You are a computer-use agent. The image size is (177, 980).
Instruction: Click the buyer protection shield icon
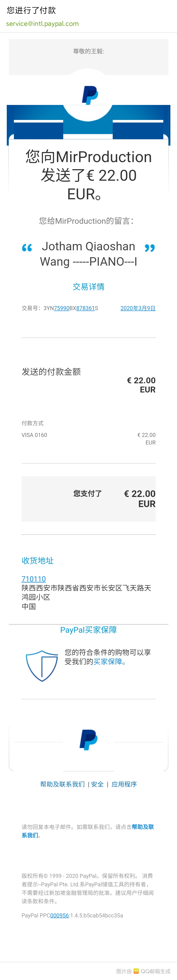pyautogui.click(x=42, y=666)
